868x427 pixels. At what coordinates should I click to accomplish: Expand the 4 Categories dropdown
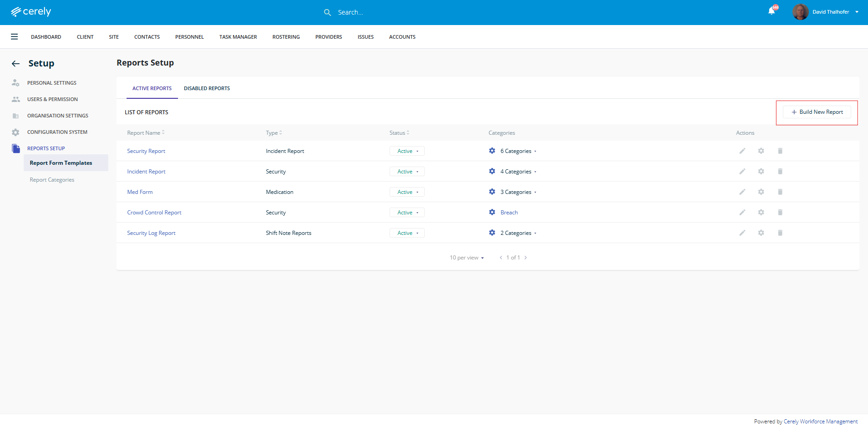tap(518, 172)
